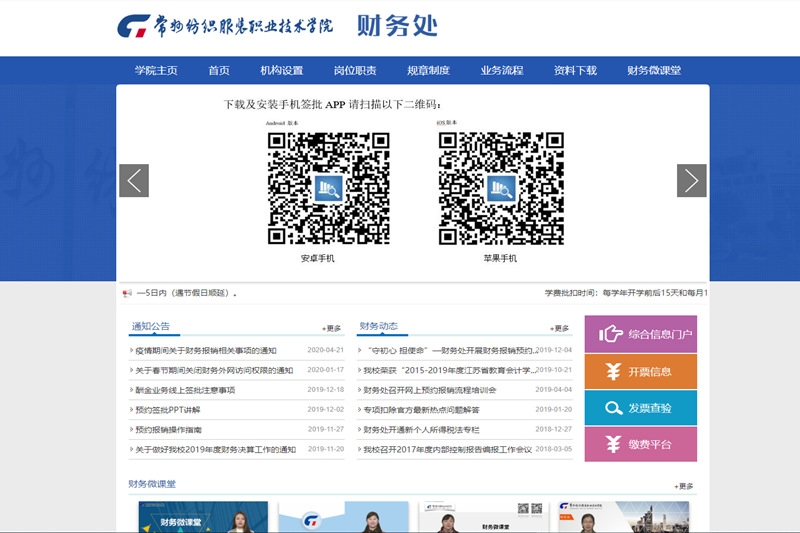Viewport: 800px width, 533px height.
Task: Click the Android QR code image
Action: [x=329, y=188]
